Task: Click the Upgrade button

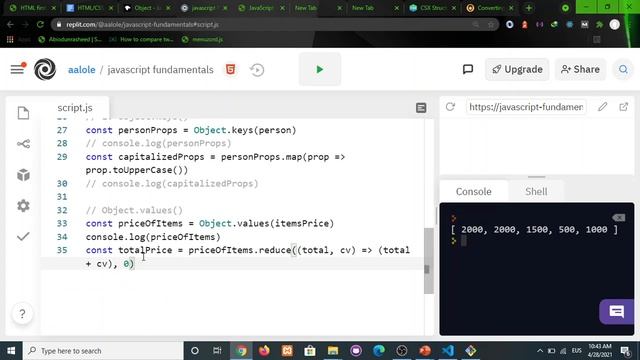Action: 517,69
